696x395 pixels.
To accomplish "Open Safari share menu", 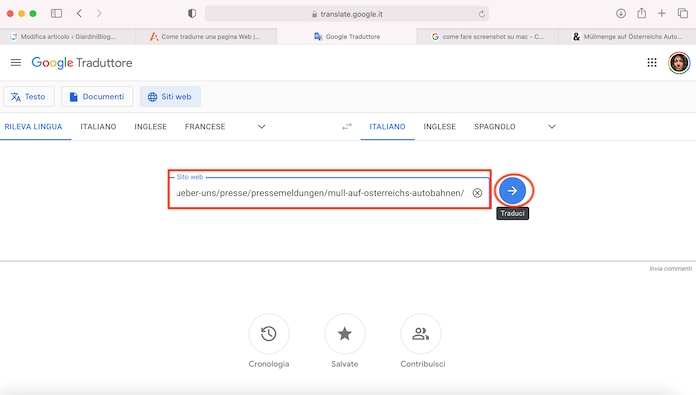I will pyautogui.click(x=641, y=13).
